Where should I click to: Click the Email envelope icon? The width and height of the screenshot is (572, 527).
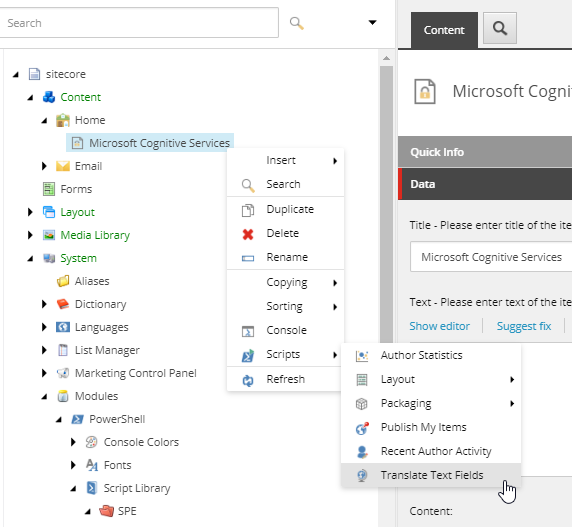(x=63, y=166)
